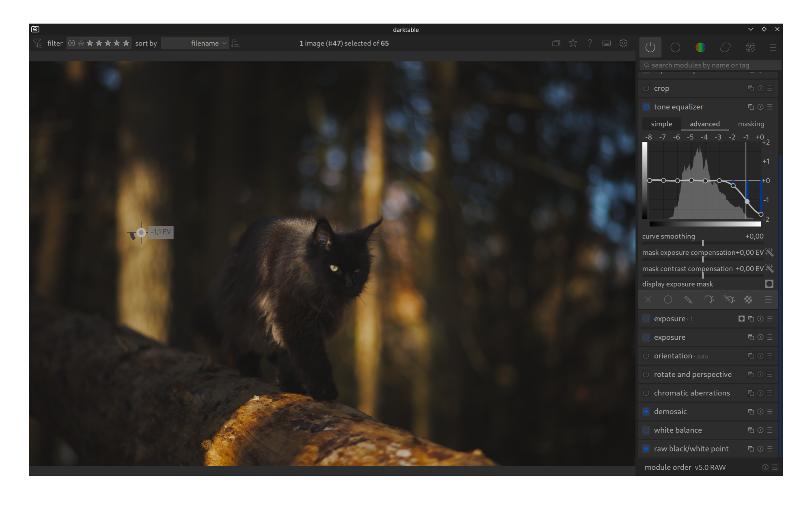Expand the rotate and perspective module
The width and height of the screenshot is (812, 510).
[x=693, y=374]
